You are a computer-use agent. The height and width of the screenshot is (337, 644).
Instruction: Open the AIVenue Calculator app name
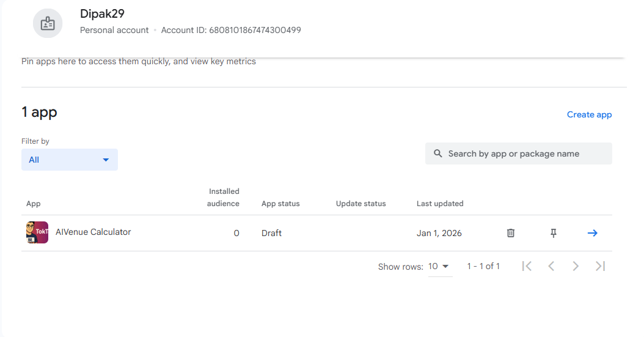pos(93,232)
